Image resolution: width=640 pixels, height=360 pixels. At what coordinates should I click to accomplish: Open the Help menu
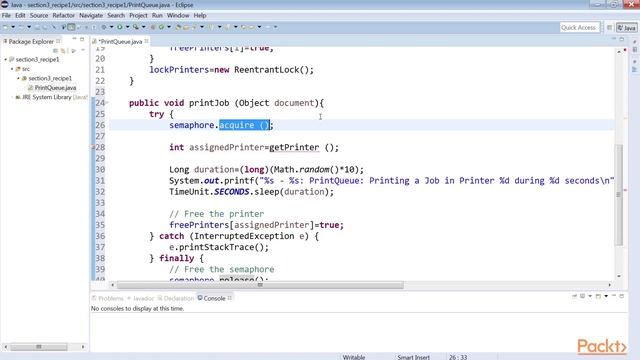click(200, 16)
